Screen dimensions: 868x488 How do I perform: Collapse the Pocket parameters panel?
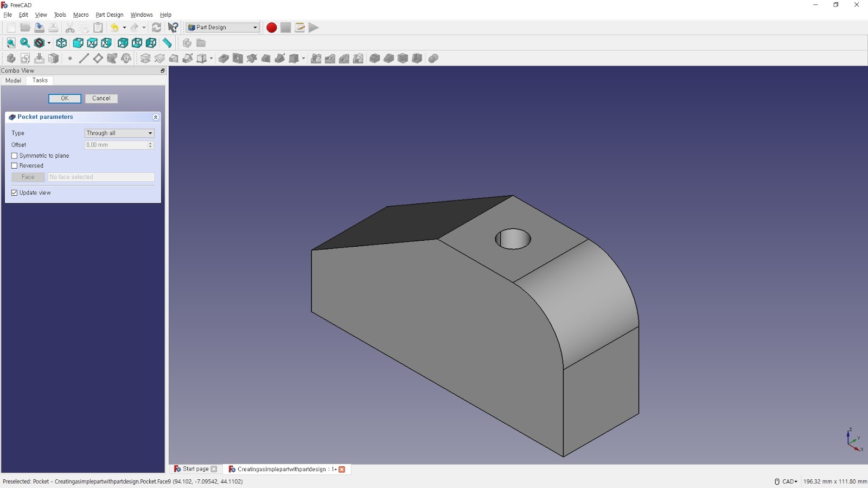click(155, 117)
